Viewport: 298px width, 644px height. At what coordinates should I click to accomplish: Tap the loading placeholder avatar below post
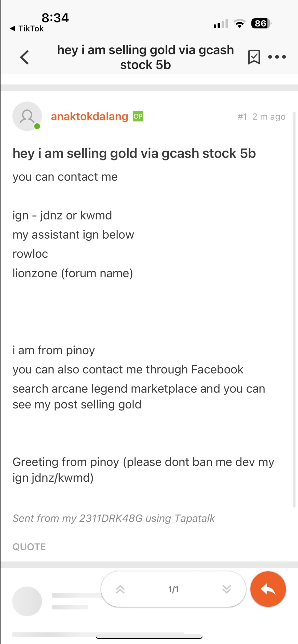pos(27,601)
